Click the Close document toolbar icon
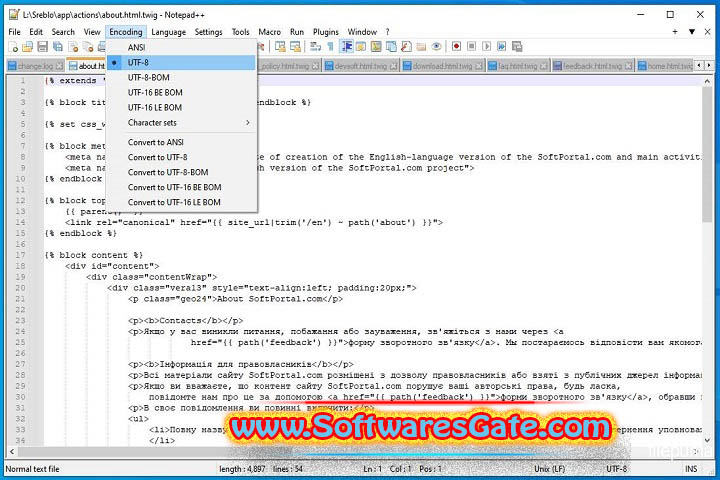Viewport: 720px width, 480px height. point(73,46)
